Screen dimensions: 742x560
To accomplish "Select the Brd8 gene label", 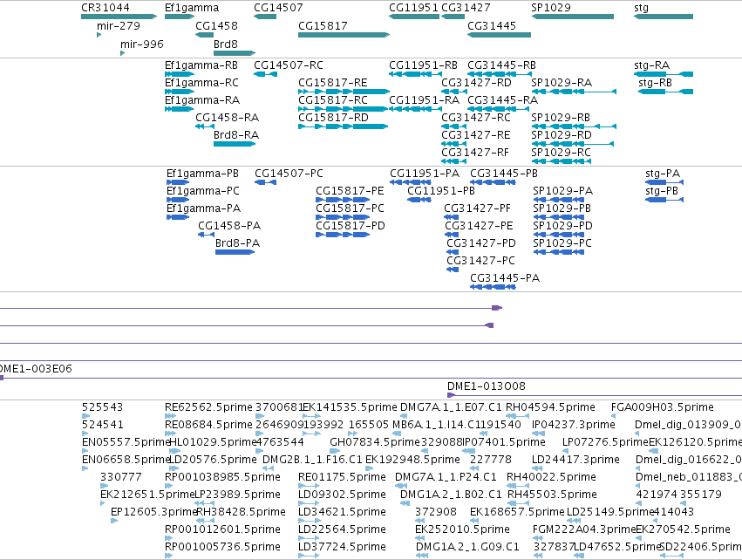I will [225, 44].
